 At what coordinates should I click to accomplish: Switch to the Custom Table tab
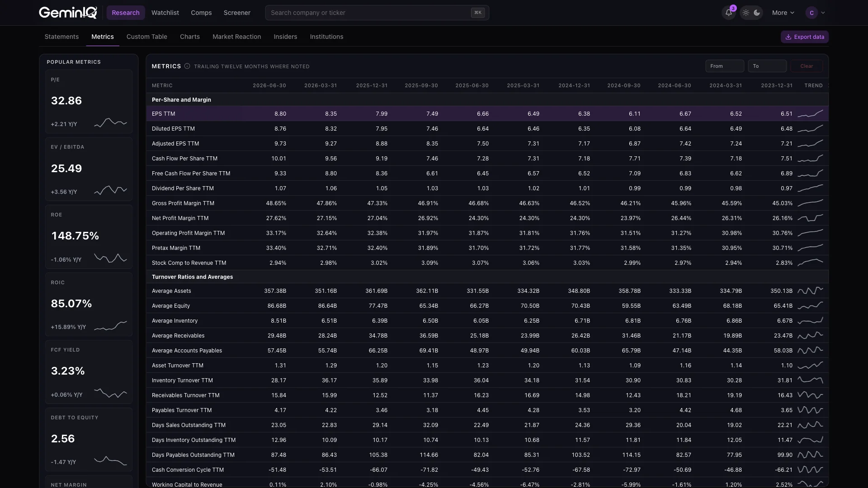[147, 37]
